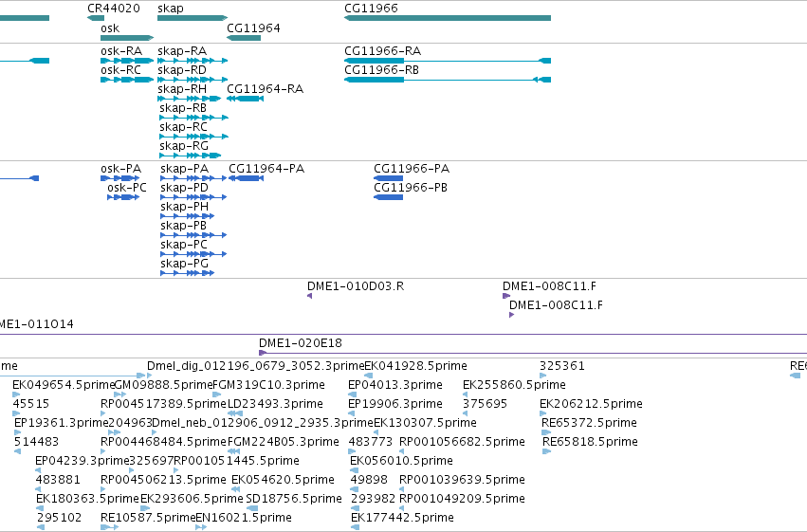Click the RE65818.5prime EST
This screenshot has height=532, width=807.
pos(546,451)
